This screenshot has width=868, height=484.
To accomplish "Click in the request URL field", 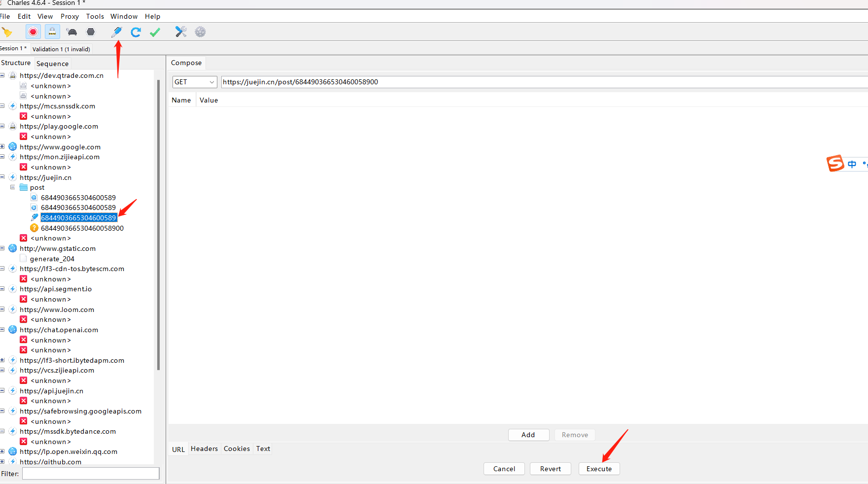I will (x=544, y=82).
